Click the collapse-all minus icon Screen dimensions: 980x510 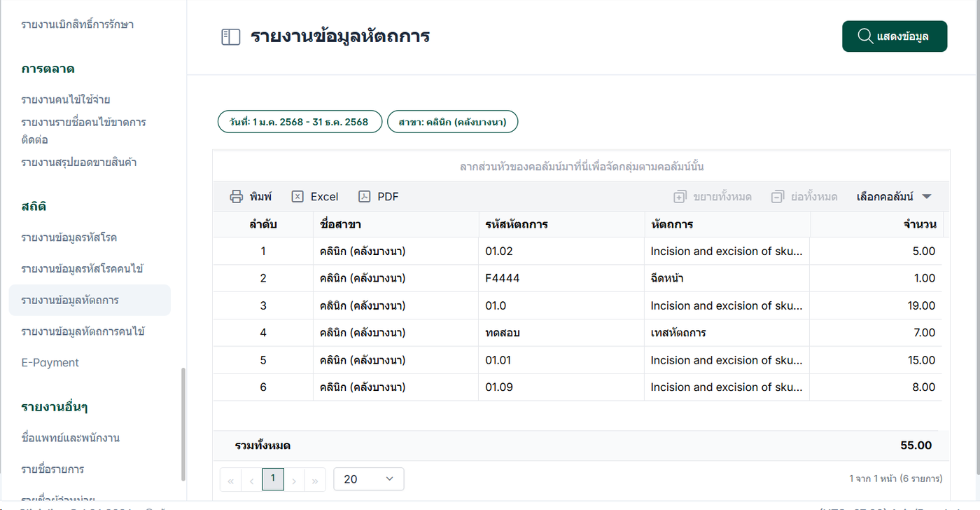click(777, 197)
